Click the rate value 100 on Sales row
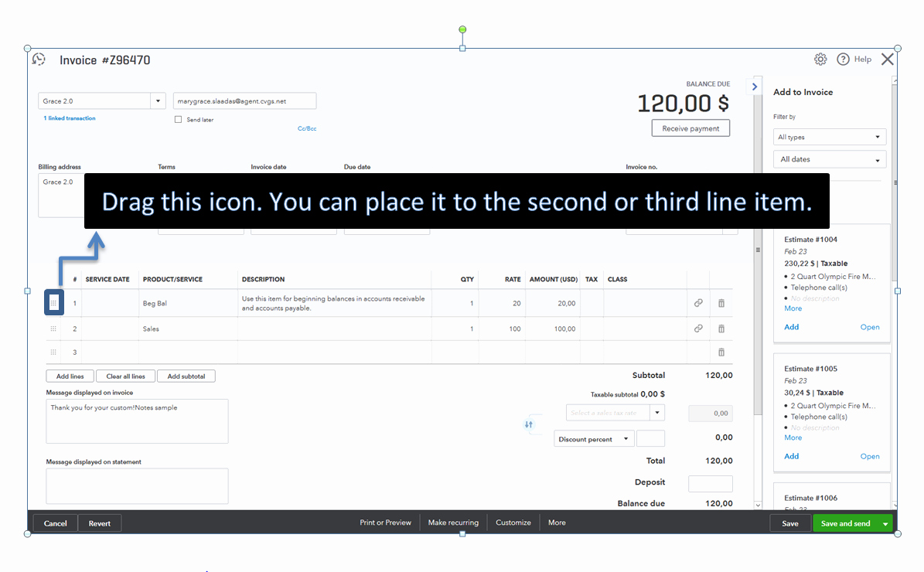 [x=514, y=329]
